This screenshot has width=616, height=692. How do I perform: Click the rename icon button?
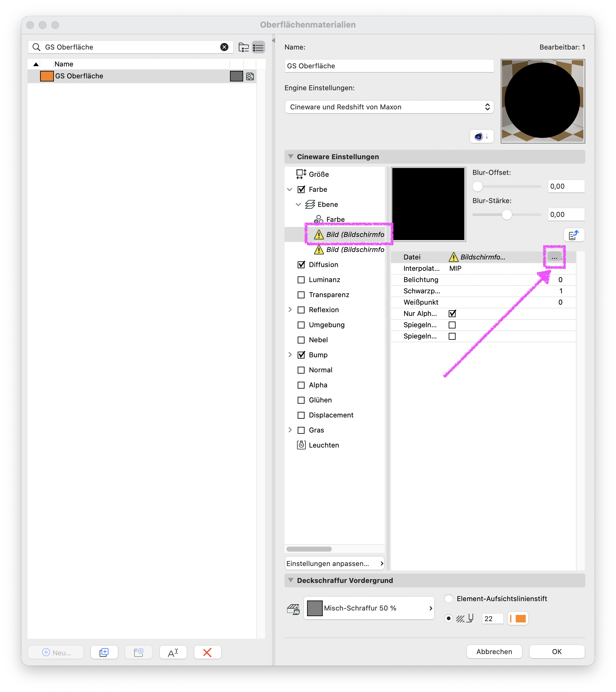pos(173,652)
